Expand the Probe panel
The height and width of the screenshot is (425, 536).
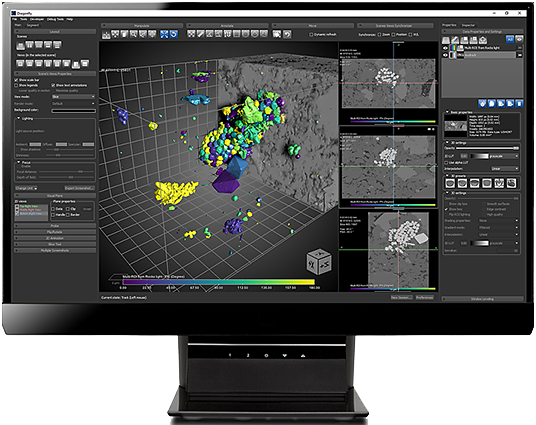(55, 226)
